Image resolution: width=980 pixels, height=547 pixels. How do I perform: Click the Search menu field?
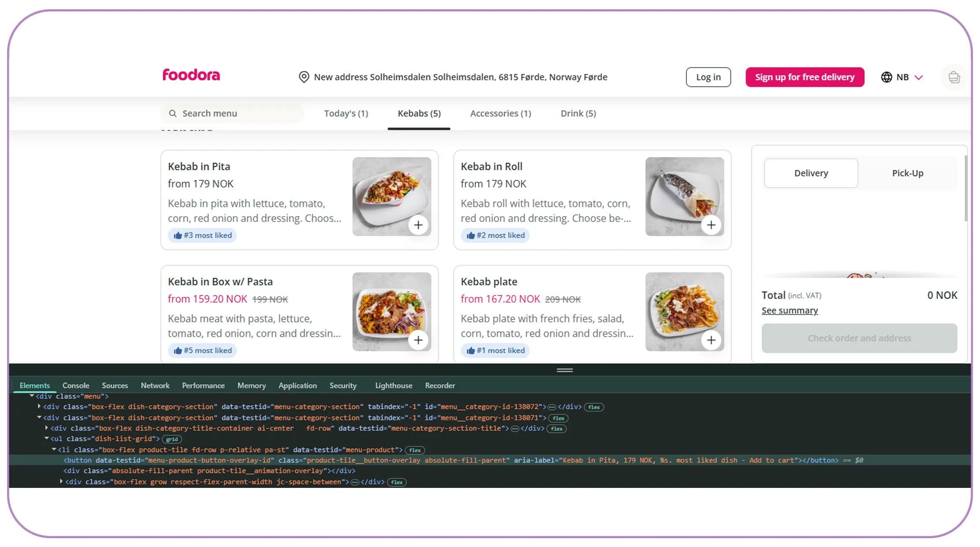tap(232, 113)
